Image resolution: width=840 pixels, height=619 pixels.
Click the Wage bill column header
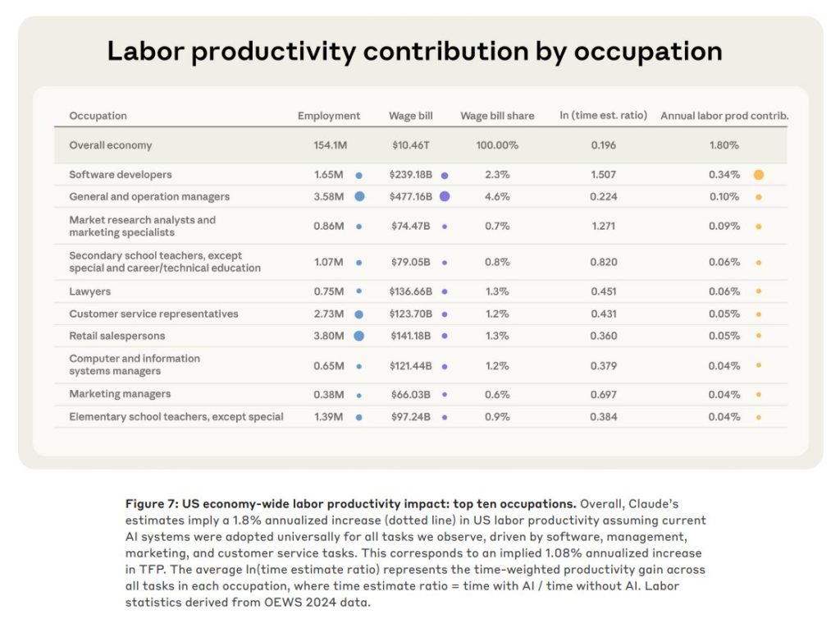(x=410, y=116)
